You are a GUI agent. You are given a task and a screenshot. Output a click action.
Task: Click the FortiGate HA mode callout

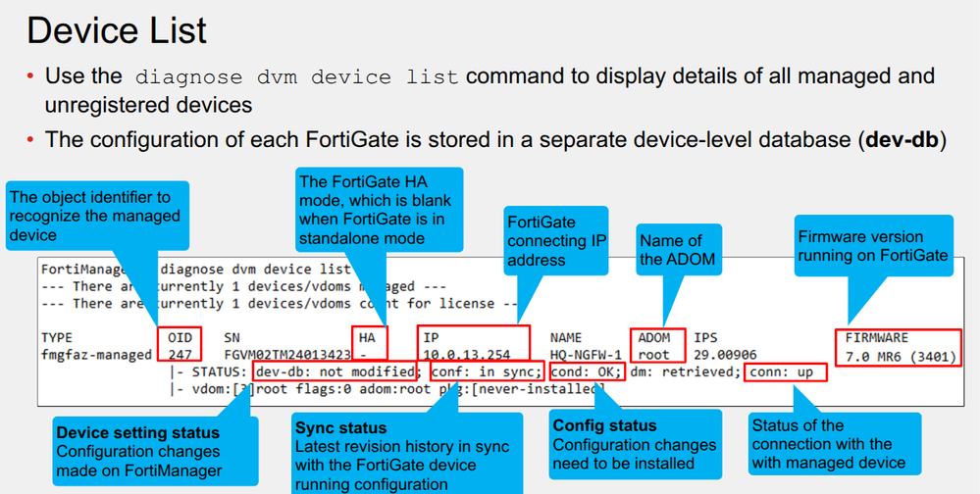380,209
